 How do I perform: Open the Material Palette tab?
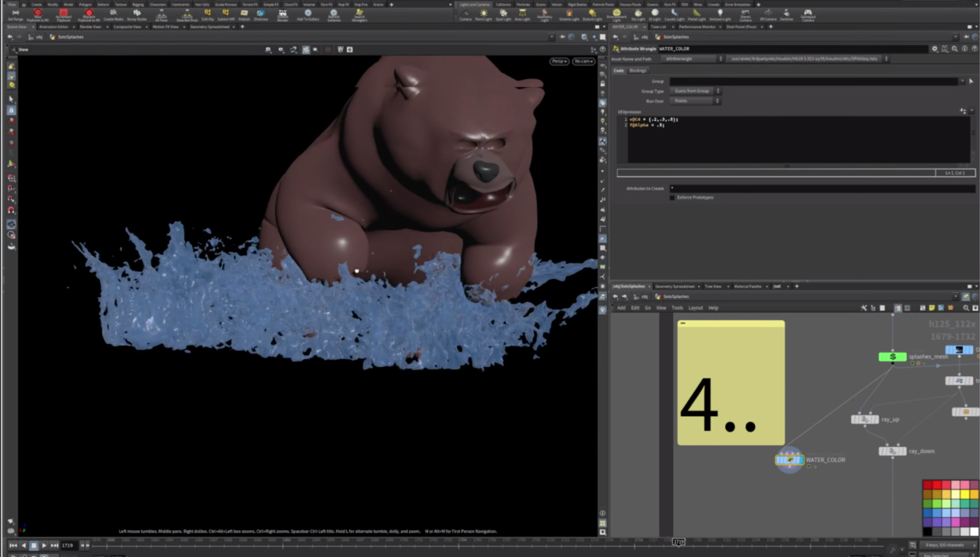click(748, 287)
